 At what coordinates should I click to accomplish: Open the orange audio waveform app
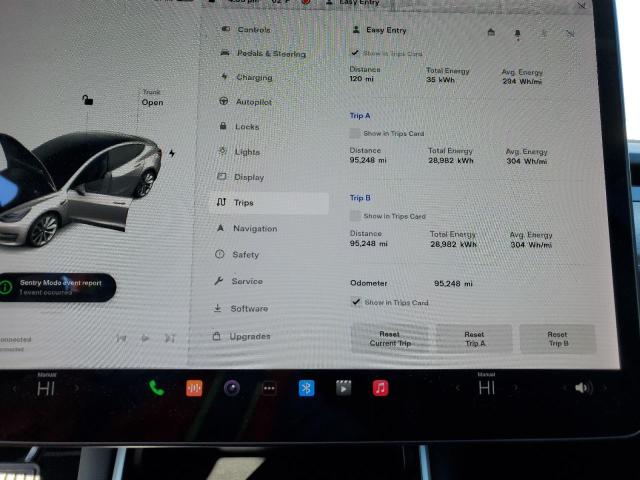pos(194,388)
